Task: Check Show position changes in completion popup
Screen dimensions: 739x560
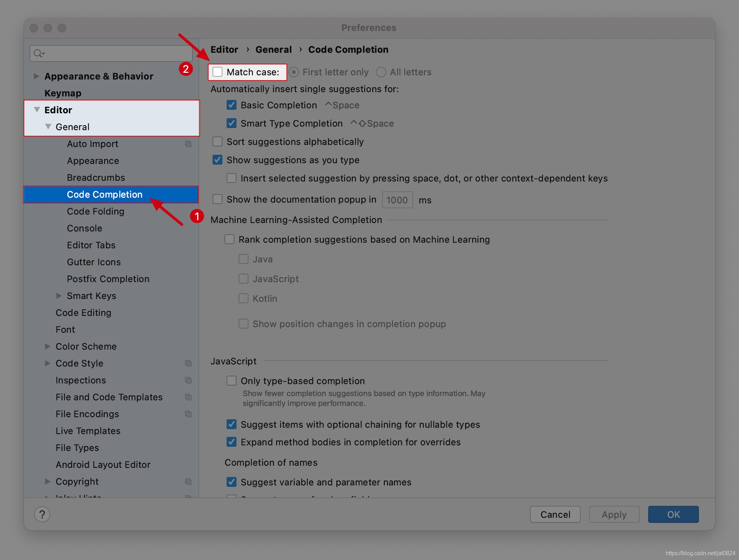Action: [244, 324]
